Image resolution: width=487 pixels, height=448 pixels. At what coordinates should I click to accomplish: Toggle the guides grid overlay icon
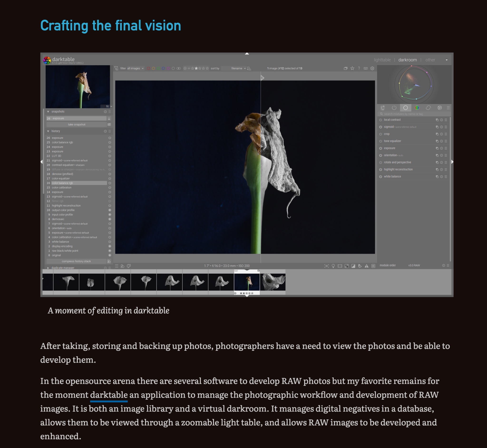pyautogui.click(x=373, y=266)
